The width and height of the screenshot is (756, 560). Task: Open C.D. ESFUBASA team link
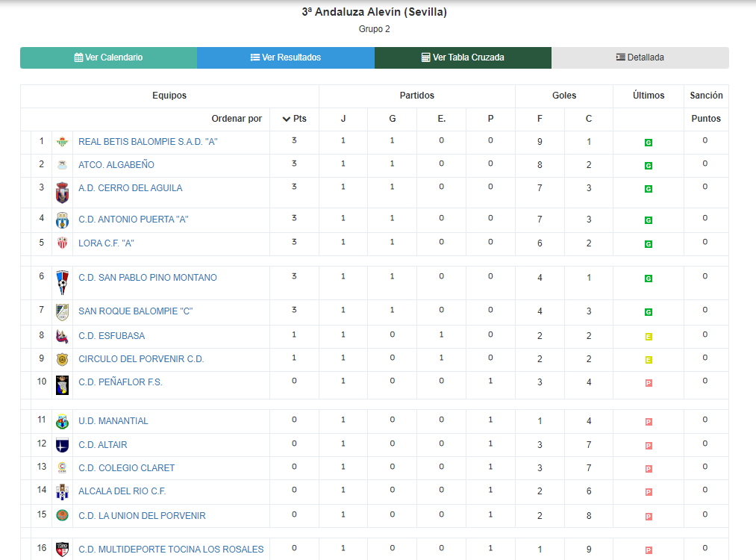(111, 336)
